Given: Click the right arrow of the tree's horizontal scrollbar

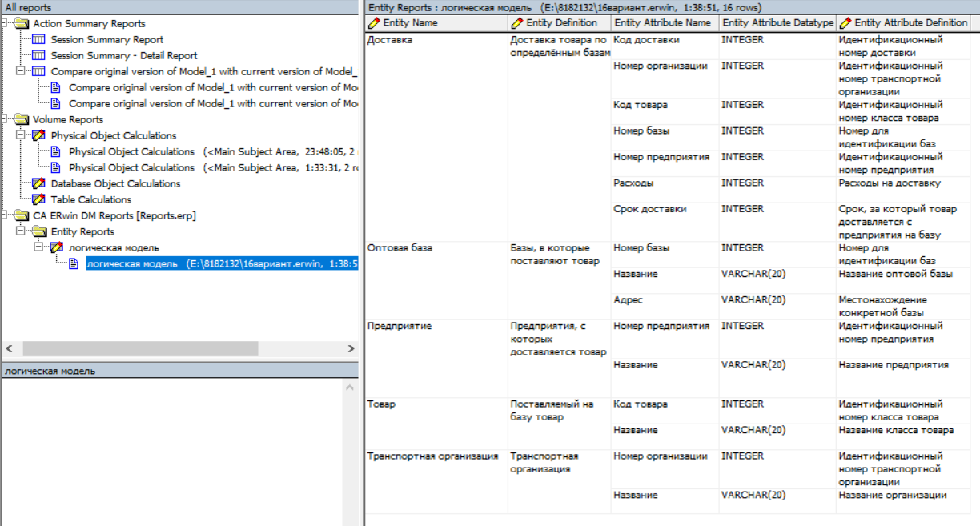Looking at the screenshot, I should pyautogui.click(x=350, y=349).
